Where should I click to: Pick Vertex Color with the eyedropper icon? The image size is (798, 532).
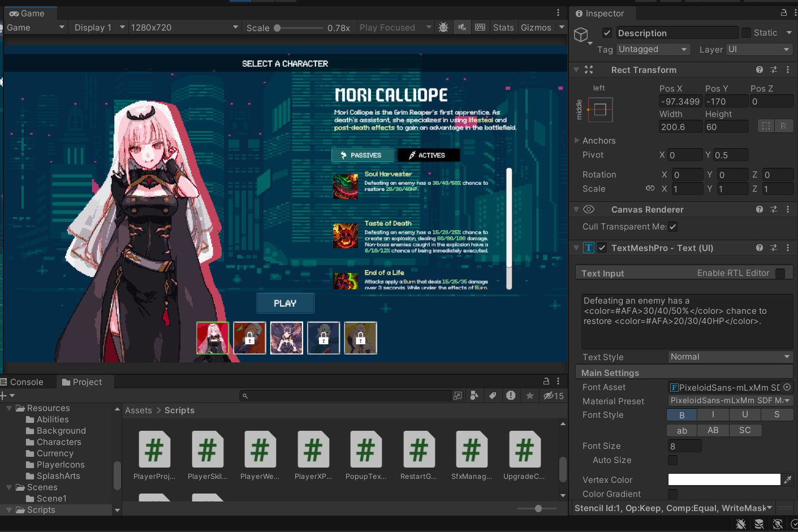tap(788, 479)
